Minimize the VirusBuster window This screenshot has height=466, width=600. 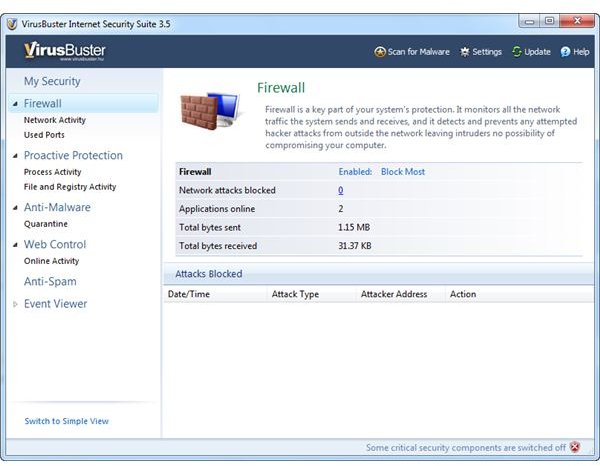[530, 21]
